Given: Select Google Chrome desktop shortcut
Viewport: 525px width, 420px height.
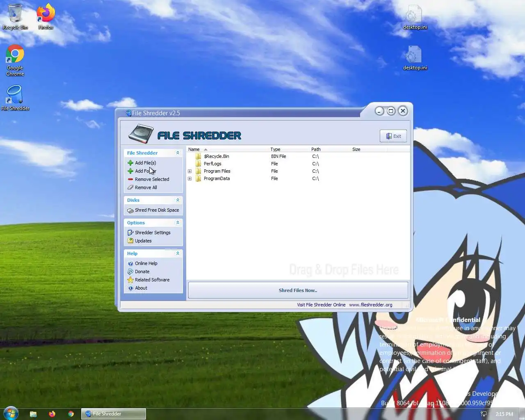Looking at the screenshot, I should point(15,61).
